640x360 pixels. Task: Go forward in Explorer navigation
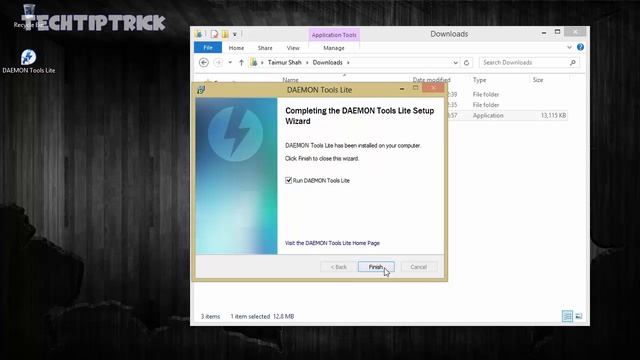coord(218,62)
